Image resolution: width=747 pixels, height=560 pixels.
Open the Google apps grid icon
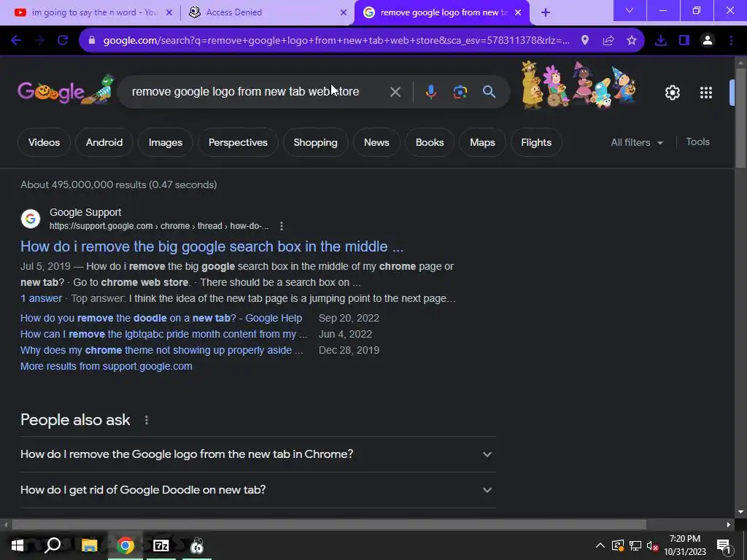(706, 93)
